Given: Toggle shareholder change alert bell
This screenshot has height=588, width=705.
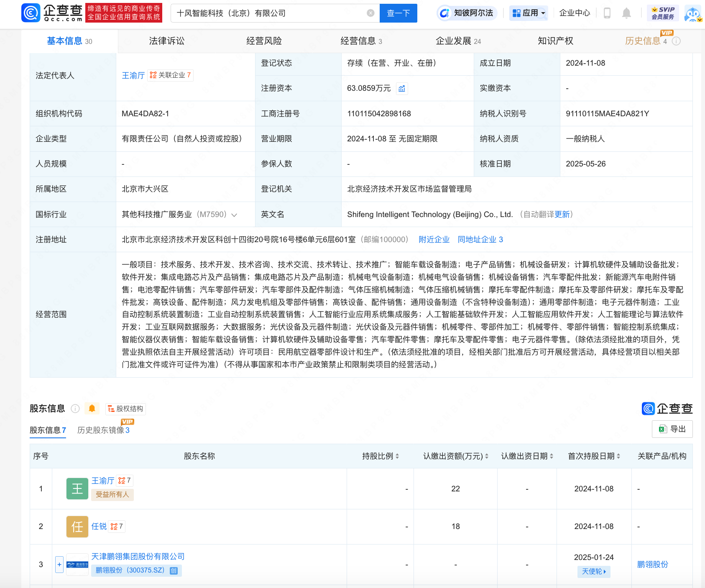Looking at the screenshot, I should (92, 409).
